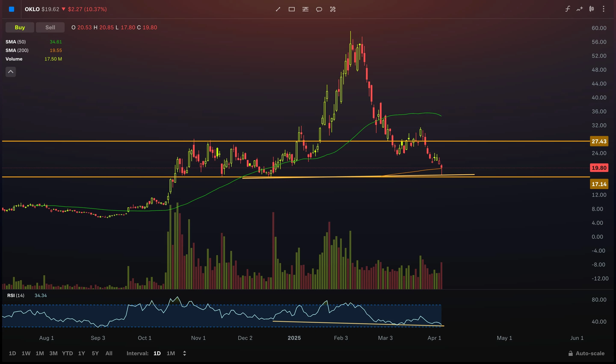616x364 pixels.
Task: Choose the 1M interval option
Action: pyautogui.click(x=171, y=353)
